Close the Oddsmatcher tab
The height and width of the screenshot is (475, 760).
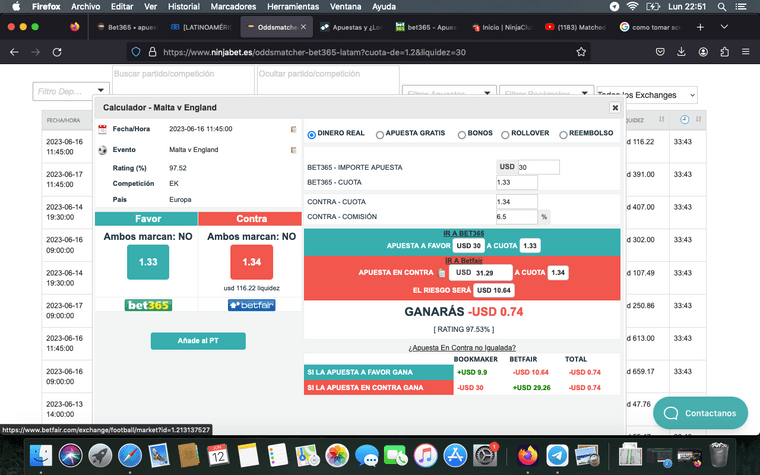click(303, 27)
